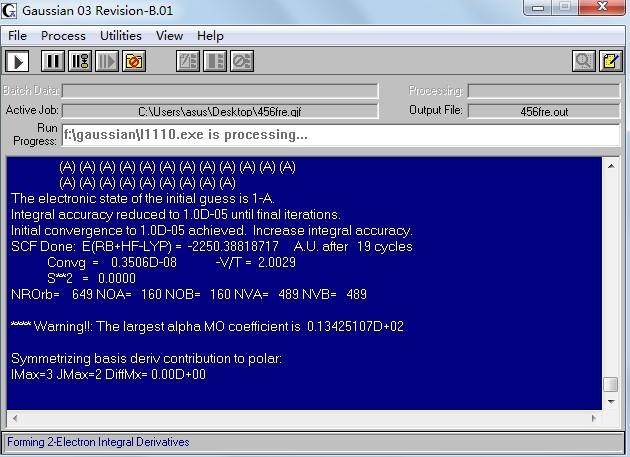
Task: Click 'The electronic state of the initial guess' line
Action: pyautogui.click(x=143, y=199)
